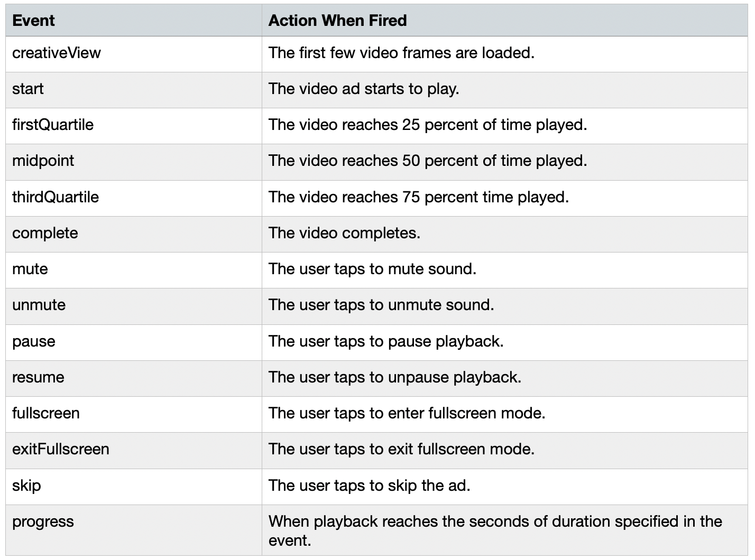This screenshot has height=560, width=755.
Task: Select the firstQuartile event cell
Action: [x=53, y=125]
